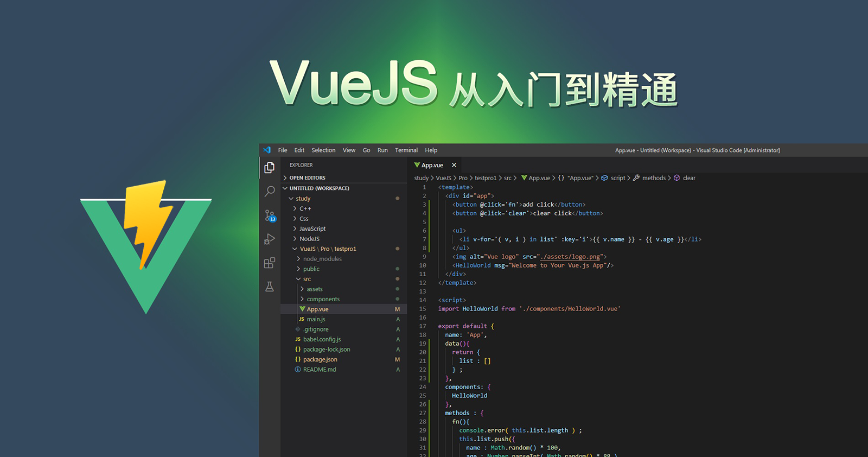Viewport: 868px width, 457px height.
Task: Click the Vue icon on the App.vue tab
Action: [x=417, y=165]
